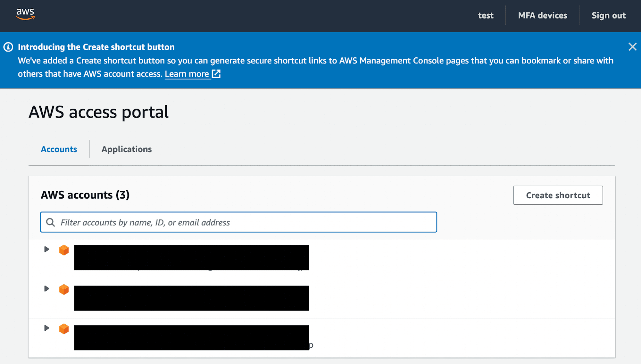The height and width of the screenshot is (364, 641).
Task: Focus the filter accounts search field
Action: 238,222
